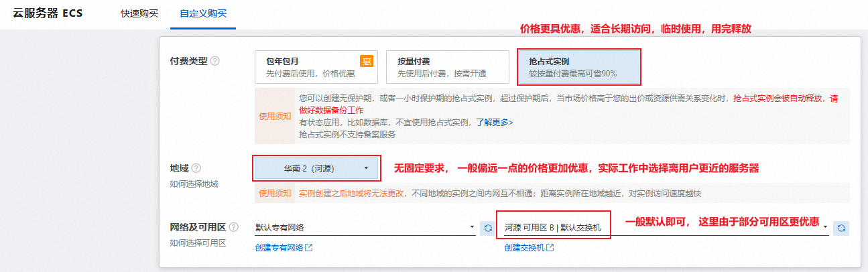The image size is (868, 272).
Task: Click the 抢占式实例不支持备案服务 notice text
Action: click(347, 134)
